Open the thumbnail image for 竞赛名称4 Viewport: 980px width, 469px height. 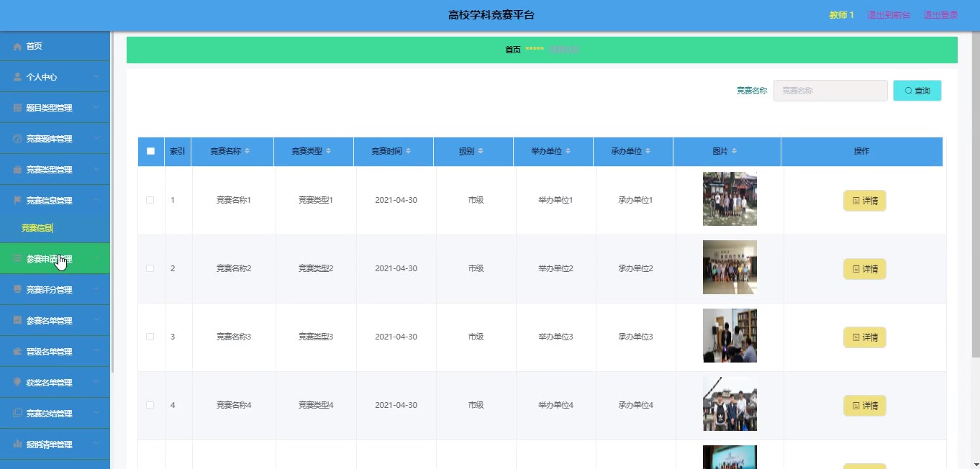[730, 404]
